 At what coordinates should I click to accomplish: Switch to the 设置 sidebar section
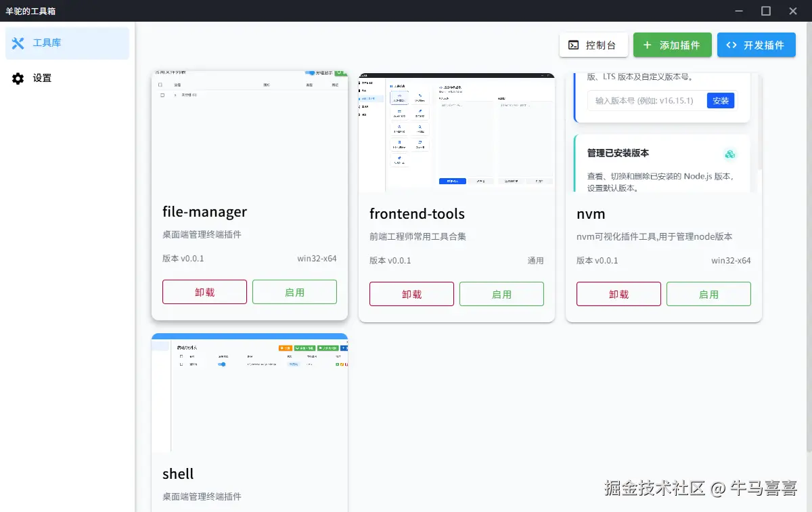click(x=41, y=78)
